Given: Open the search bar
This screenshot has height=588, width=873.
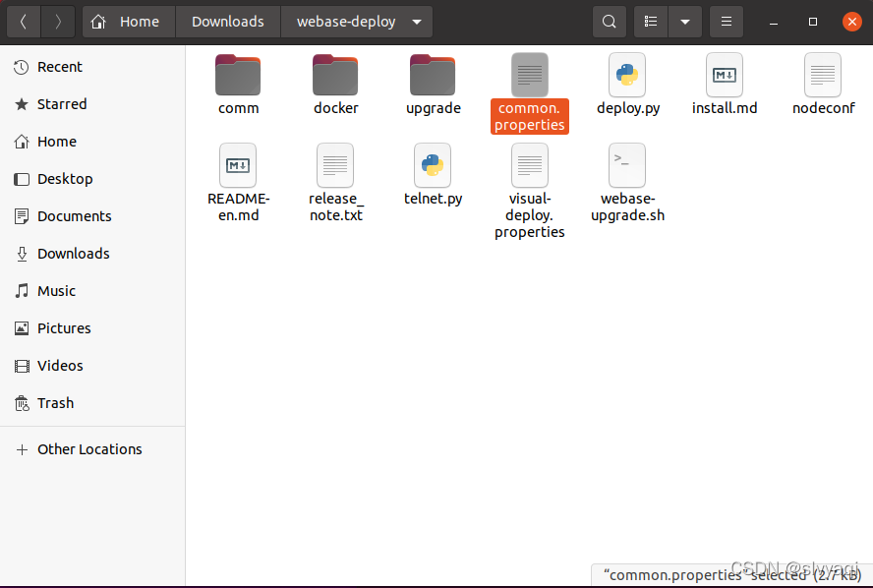Looking at the screenshot, I should pos(609,21).
